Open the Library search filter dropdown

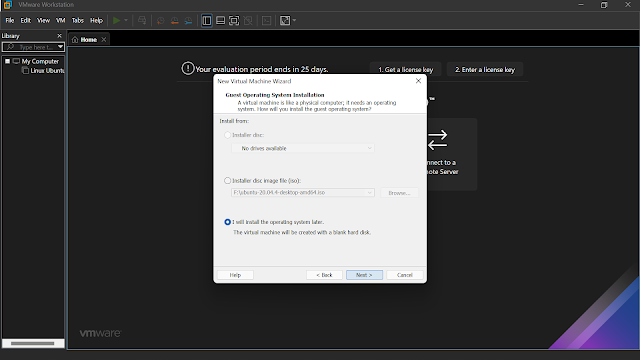pyautogui.click(x=60, y=47)
